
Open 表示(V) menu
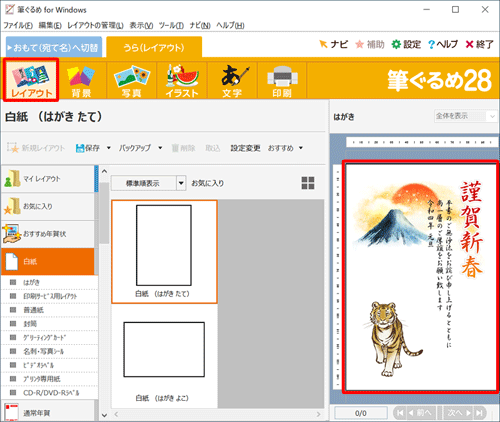click(141, 25)
